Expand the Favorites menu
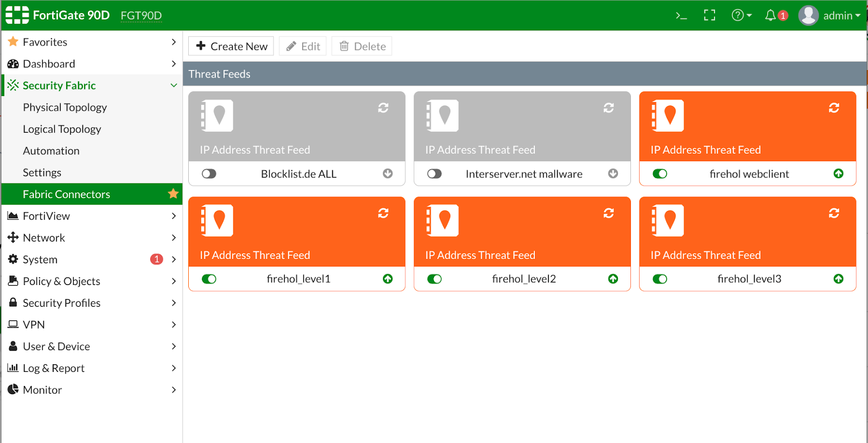The height and width of the screenshot is (443, 868). 92,42
